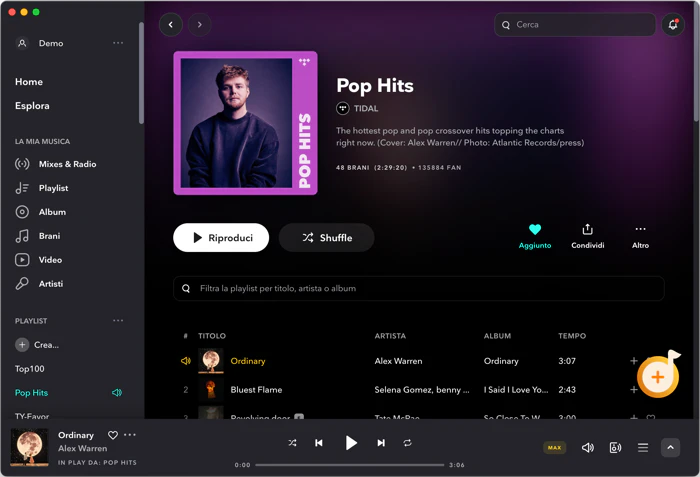Open the Artisti library section
The image size is (700, 477).
tap(39, 284)
